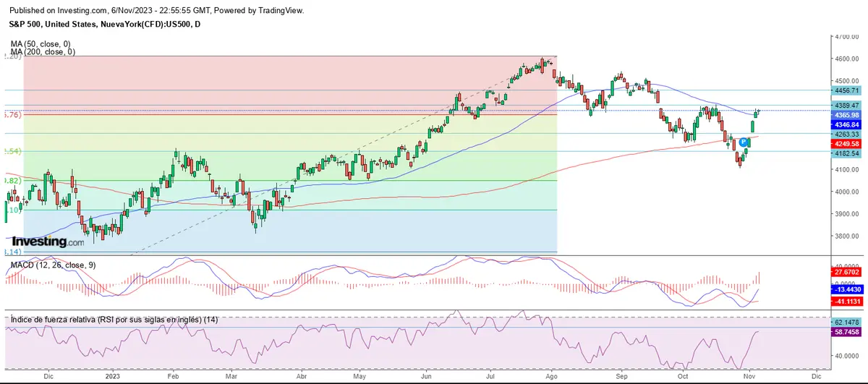
Task: Click the blue P marker on the chart
Action: click(x=744, y=142)
